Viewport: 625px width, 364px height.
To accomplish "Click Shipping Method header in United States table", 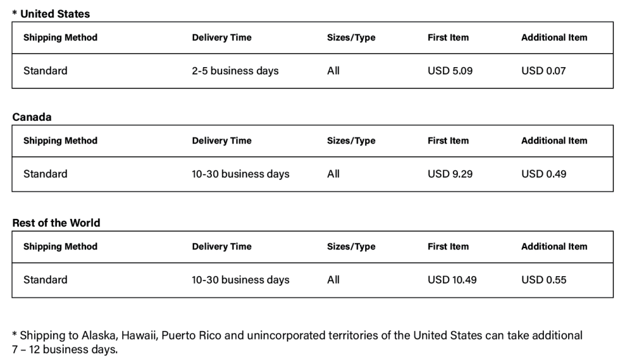I will pos(60,37).
